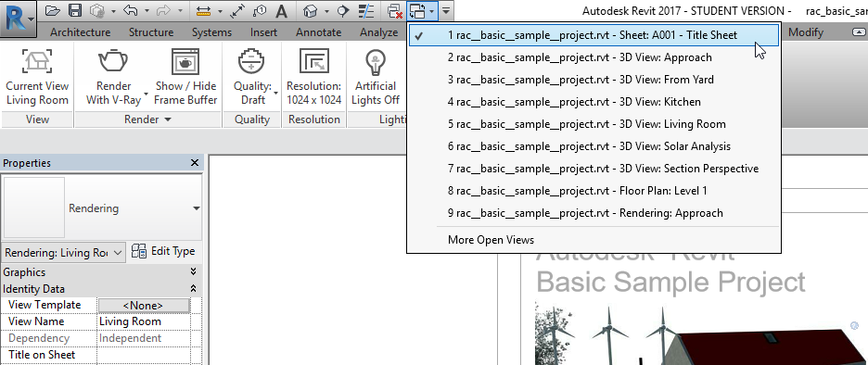Click the Render With V-Ray teapot icon
Image resolution: width=868 pixels, height=365 pixels.
pyautogui.click(x=113, y=61)
